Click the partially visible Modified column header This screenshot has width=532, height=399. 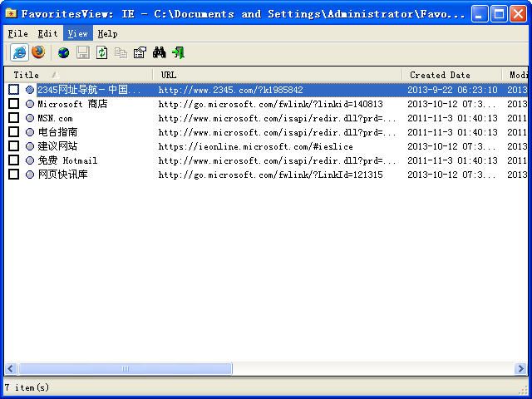(515, 75)
